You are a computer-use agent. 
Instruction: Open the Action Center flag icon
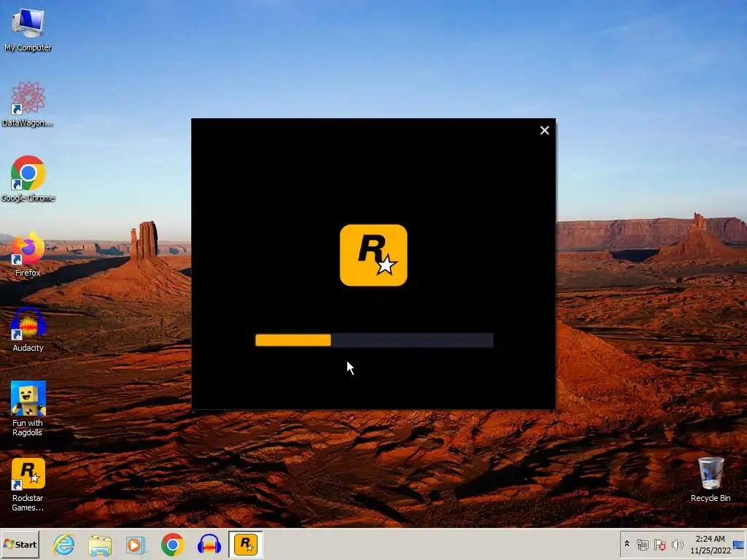659,544
